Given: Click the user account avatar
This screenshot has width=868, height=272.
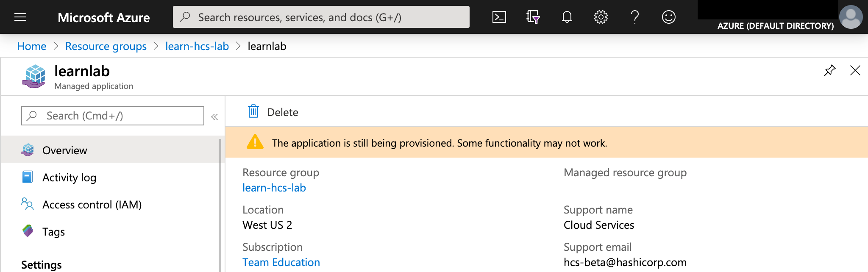Looking at the screenshot, I should [x=851, y=17].
